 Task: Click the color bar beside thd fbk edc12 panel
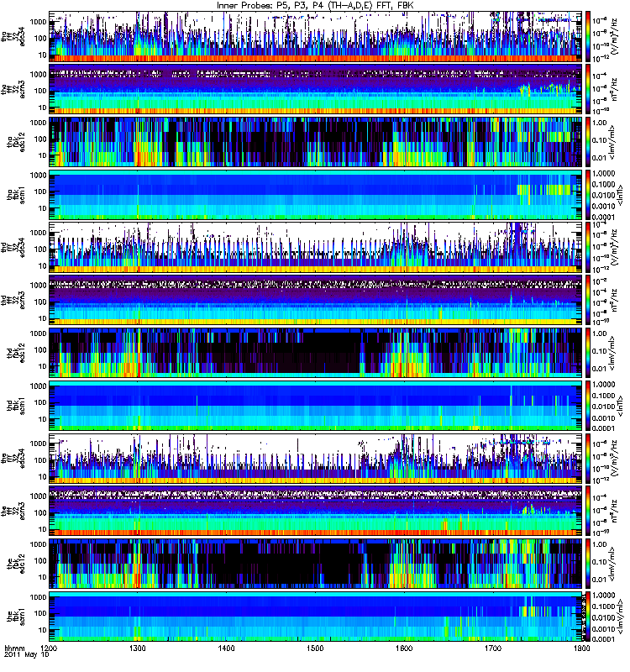pos(588,353)
